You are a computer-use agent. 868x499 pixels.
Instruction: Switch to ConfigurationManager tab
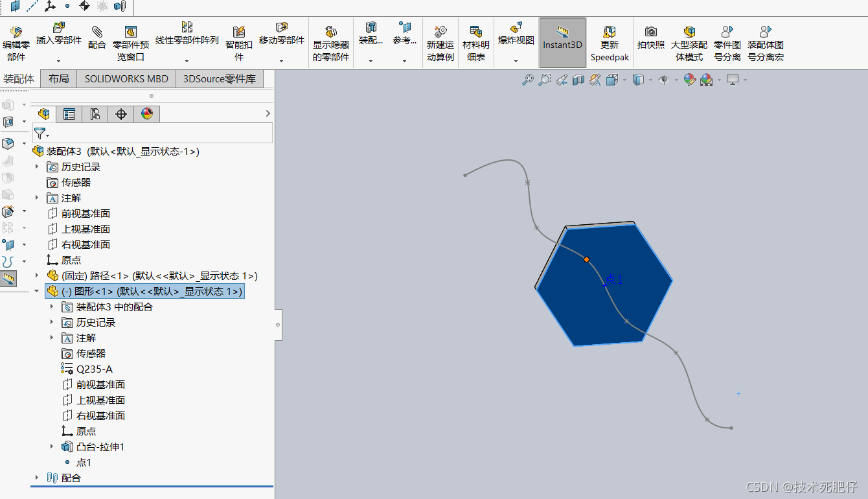[95, 114]
